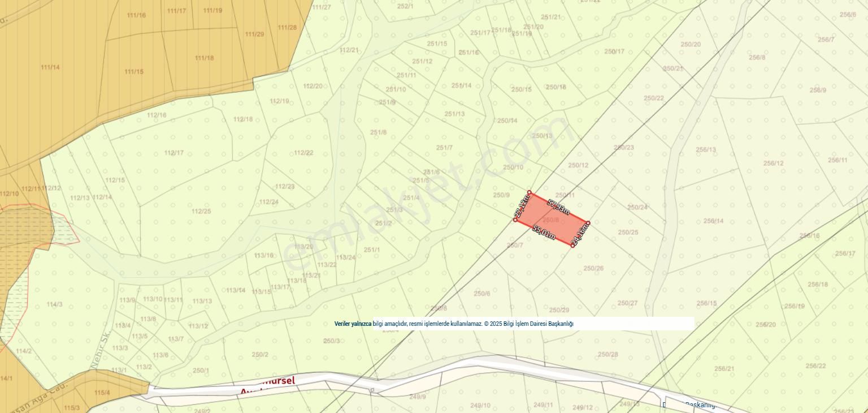Select parcel 111/14 in the orange zone
The width and height of the screenshot is (868, 413).
tap(50, 67)
